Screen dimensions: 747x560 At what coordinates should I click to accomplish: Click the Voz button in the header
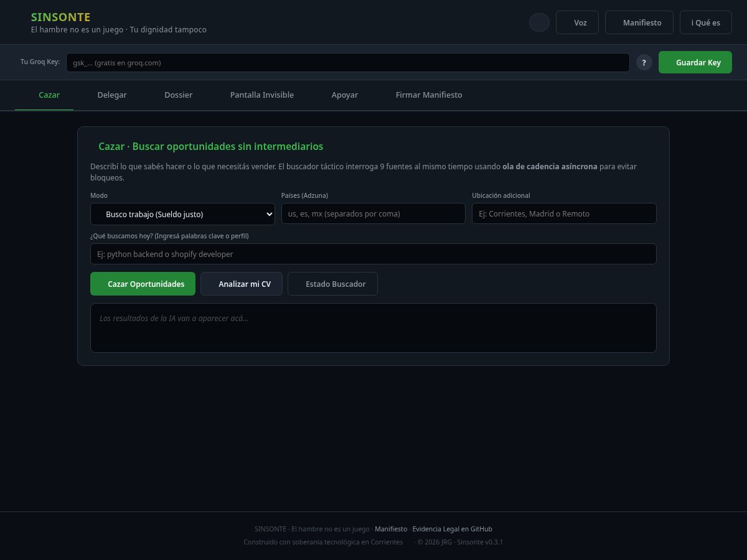pyautogui.click(x=577, y=22)
